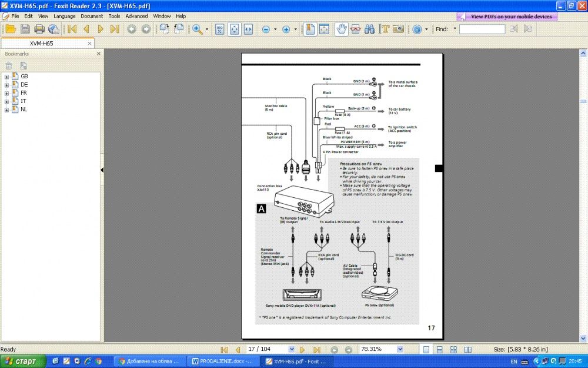Image resolution: width=588 pixels, height=368 pixels.
Task: Toggle the bookmarks navigation panel icon
Action: click(310, 29)
